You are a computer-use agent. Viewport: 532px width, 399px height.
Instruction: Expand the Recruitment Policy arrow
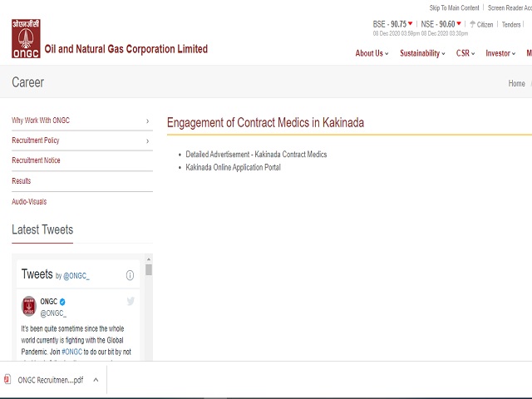[148, 141]
